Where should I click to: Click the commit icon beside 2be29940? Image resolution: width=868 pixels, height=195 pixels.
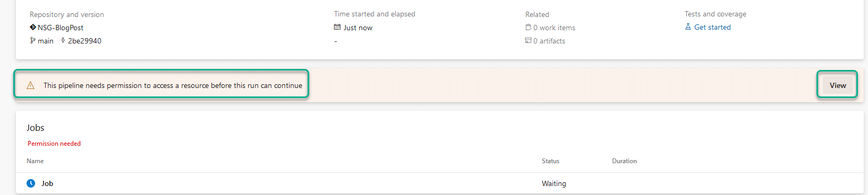pyautogui.click(x=63, y=40)
